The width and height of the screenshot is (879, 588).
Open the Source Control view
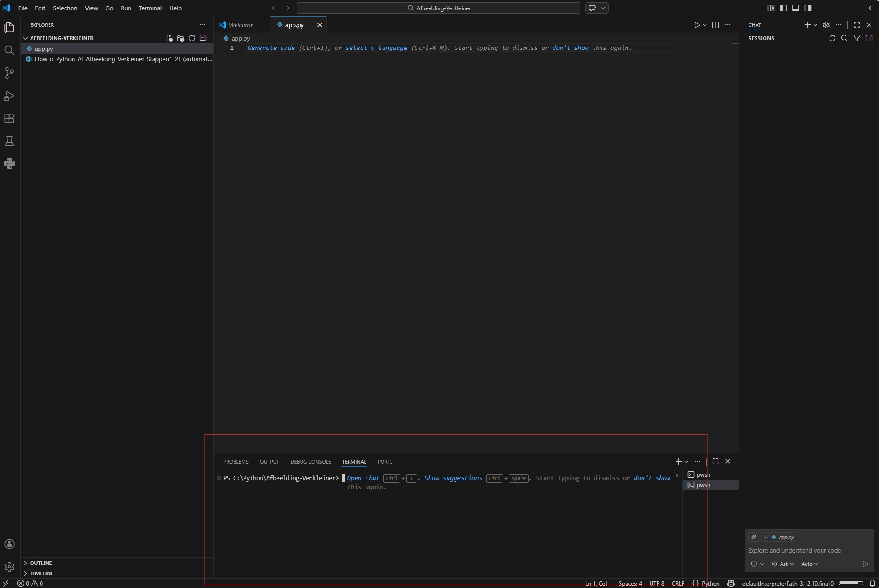click(9, 73)
